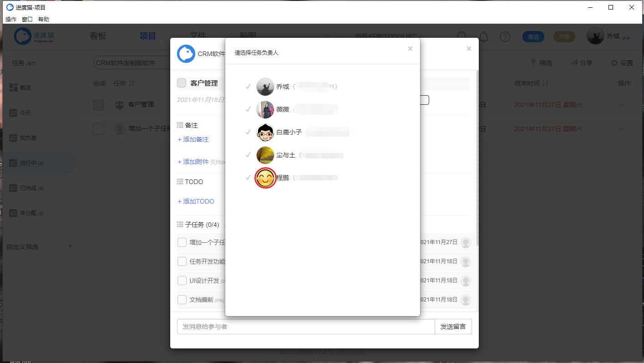
Task: Check the 文档编制 subtask checkbox
Action: tap(182, 300)
